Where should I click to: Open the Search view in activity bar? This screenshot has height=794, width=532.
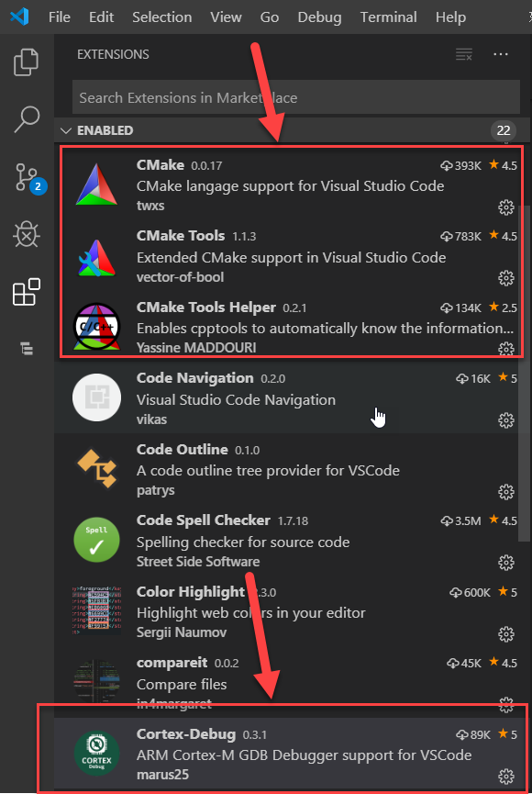coord(27,119)
